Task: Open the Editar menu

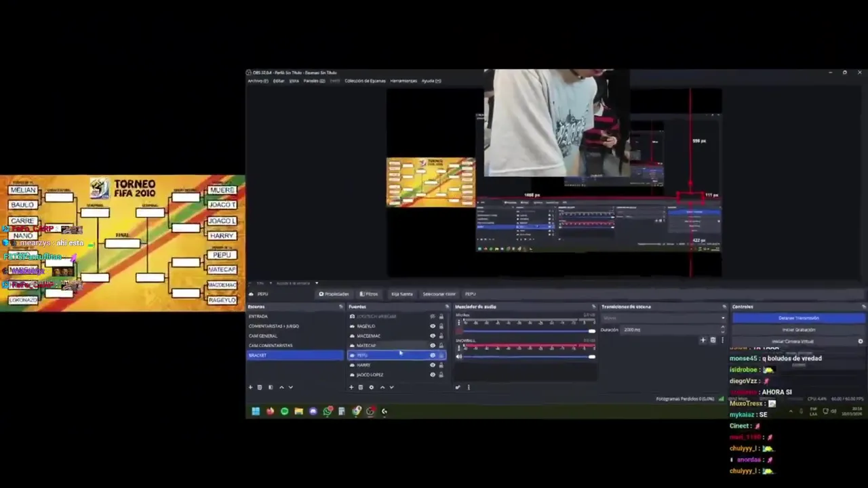Action: click(279, 81)
